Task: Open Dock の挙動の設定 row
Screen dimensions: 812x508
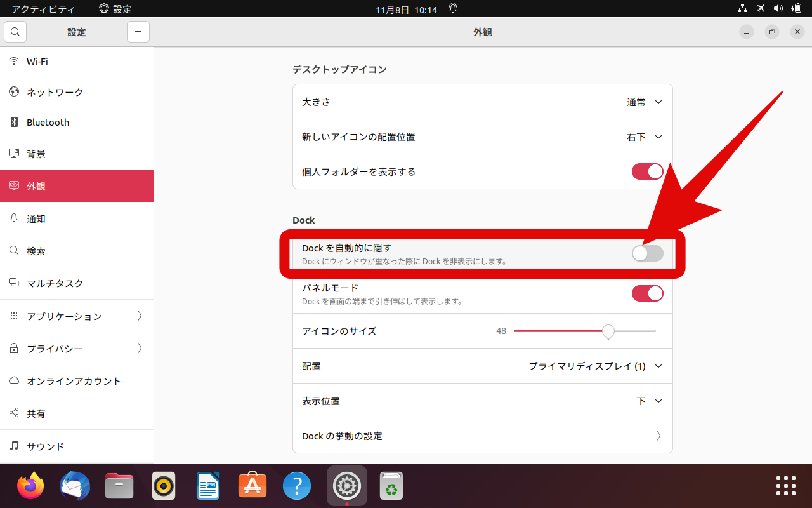Action: 482,436
